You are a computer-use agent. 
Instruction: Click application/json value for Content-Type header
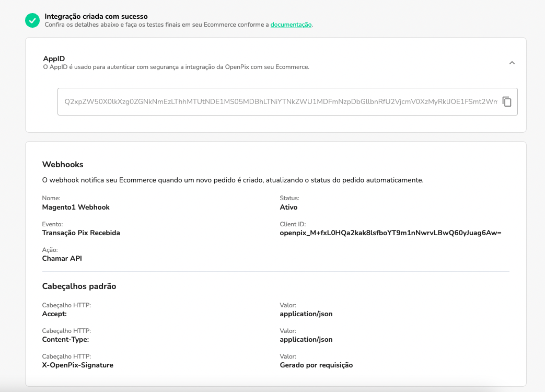(306, 339)
